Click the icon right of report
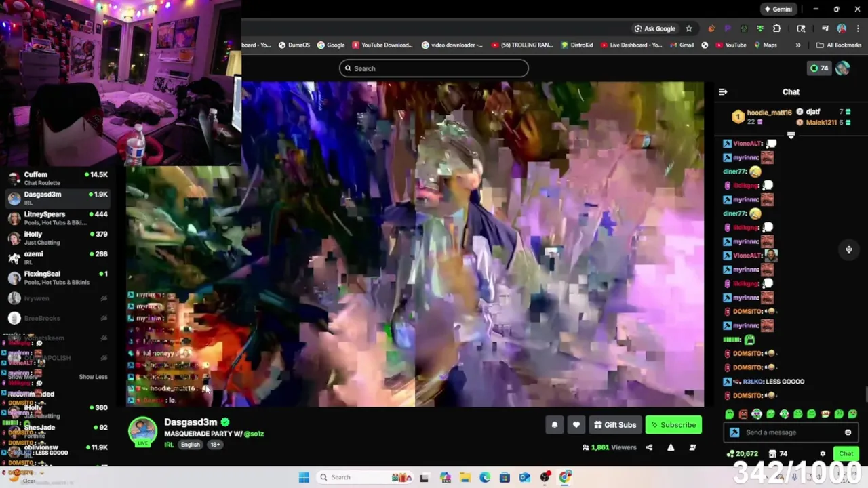Image resolution: width=868 pixels, height=488 pixels. pos(692,447)
